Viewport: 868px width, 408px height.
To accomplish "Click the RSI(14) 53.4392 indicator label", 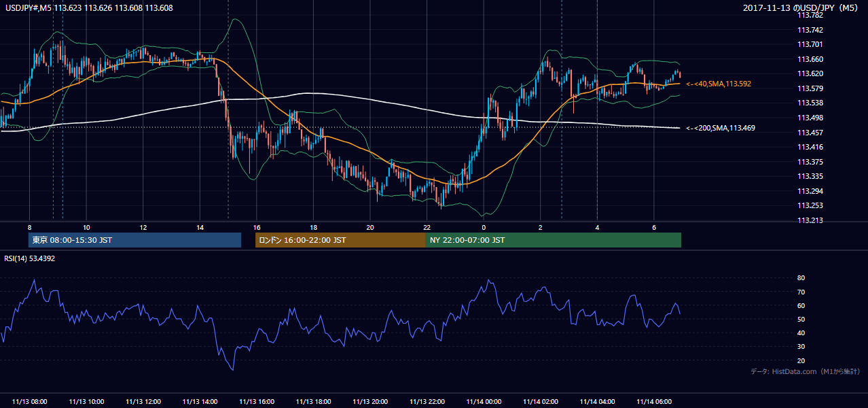I will [30, 258].
